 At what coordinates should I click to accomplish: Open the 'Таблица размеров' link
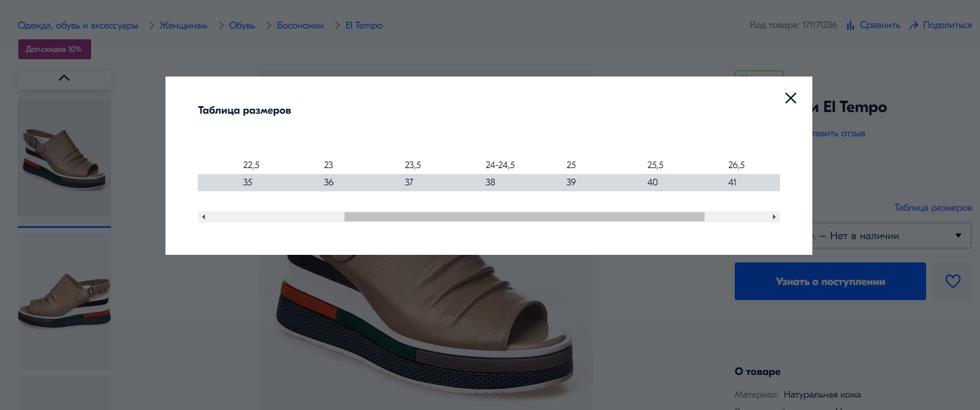coord(933,207)
